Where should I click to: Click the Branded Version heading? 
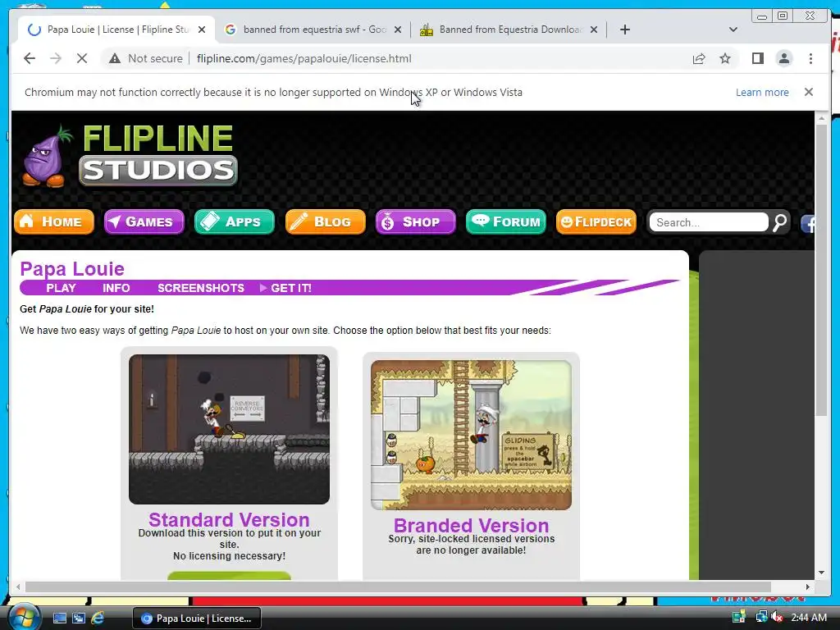coord(471,526)
